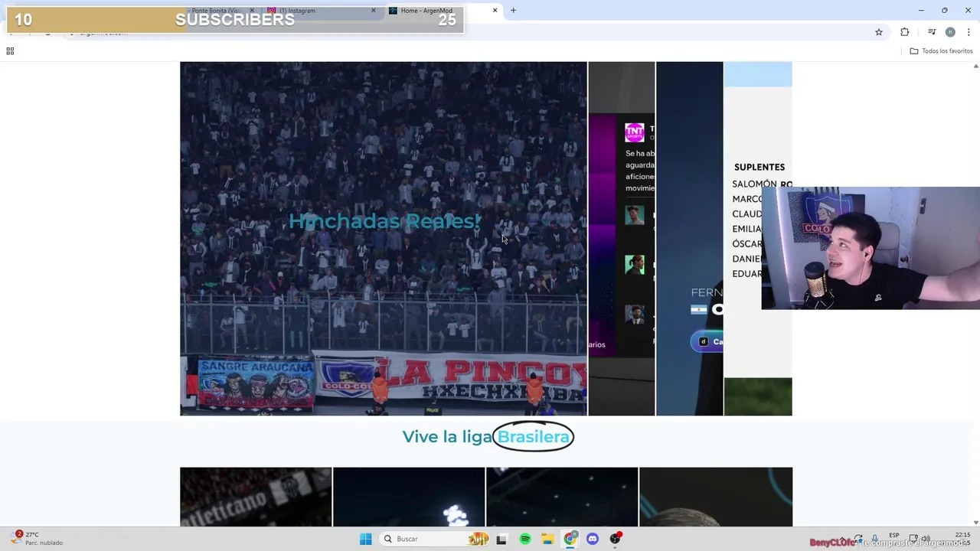This screenshot has height=551, width=980.
Task: Bookmark this page with the star icon
Action: coord(879,32)
